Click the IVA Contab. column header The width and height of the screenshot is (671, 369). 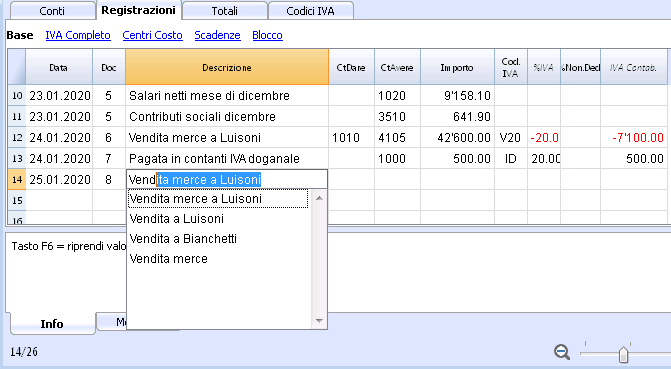click(633, 67)
